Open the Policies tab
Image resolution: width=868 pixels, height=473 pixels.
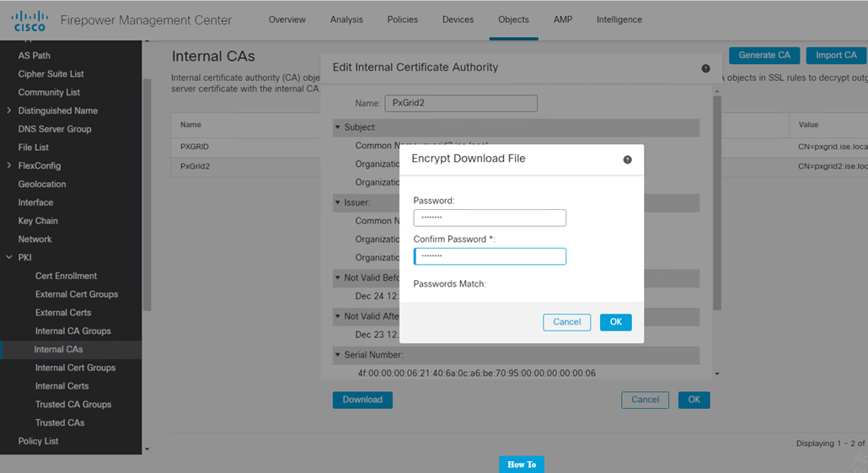403,19
